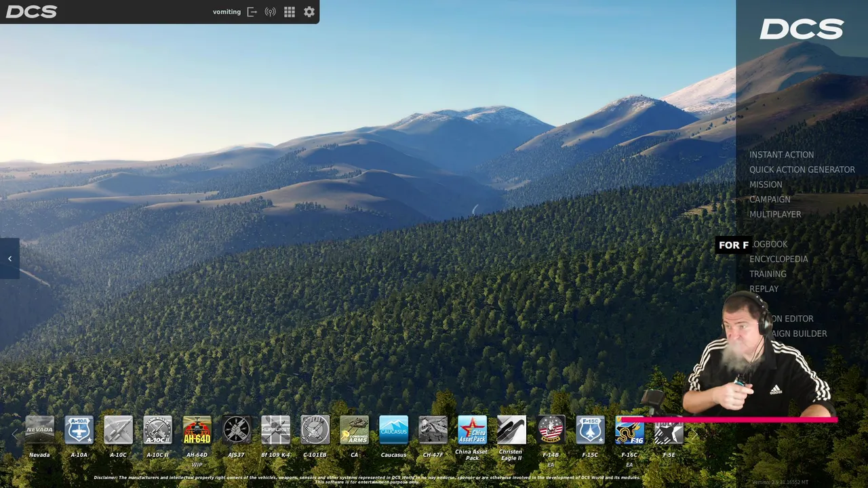Select the A-10C module icon

(x=118, y=430)
